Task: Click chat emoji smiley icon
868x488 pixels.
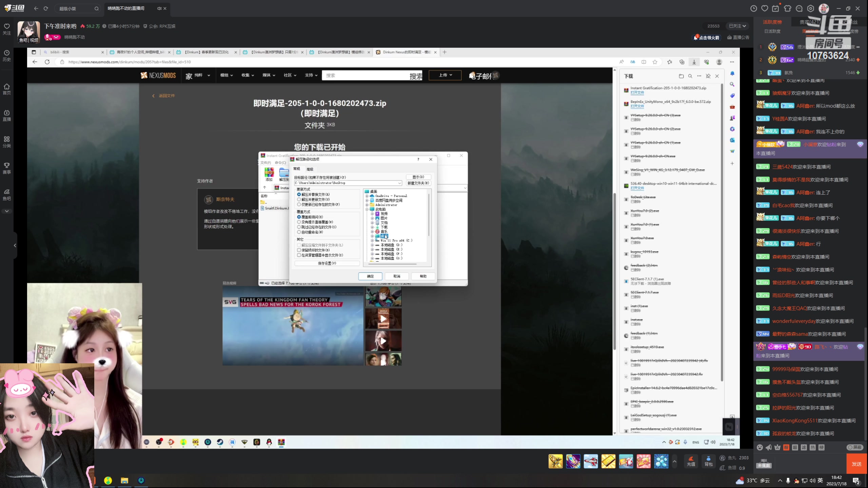Action: click(760, 447)
